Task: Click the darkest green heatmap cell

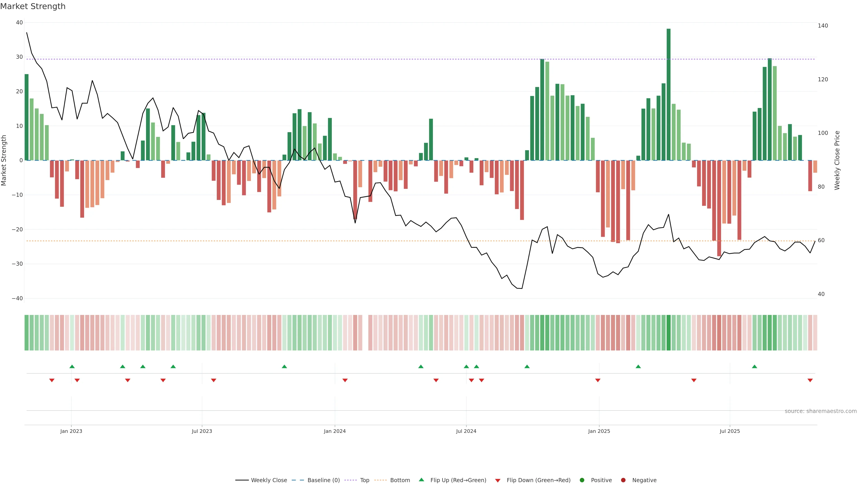Action: point(669,333)
